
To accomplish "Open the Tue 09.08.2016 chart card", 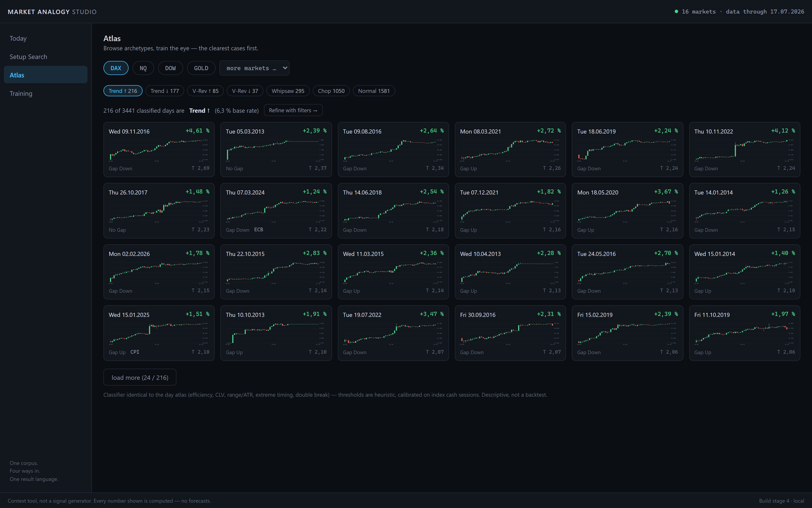I will click(x=393, y=149).
